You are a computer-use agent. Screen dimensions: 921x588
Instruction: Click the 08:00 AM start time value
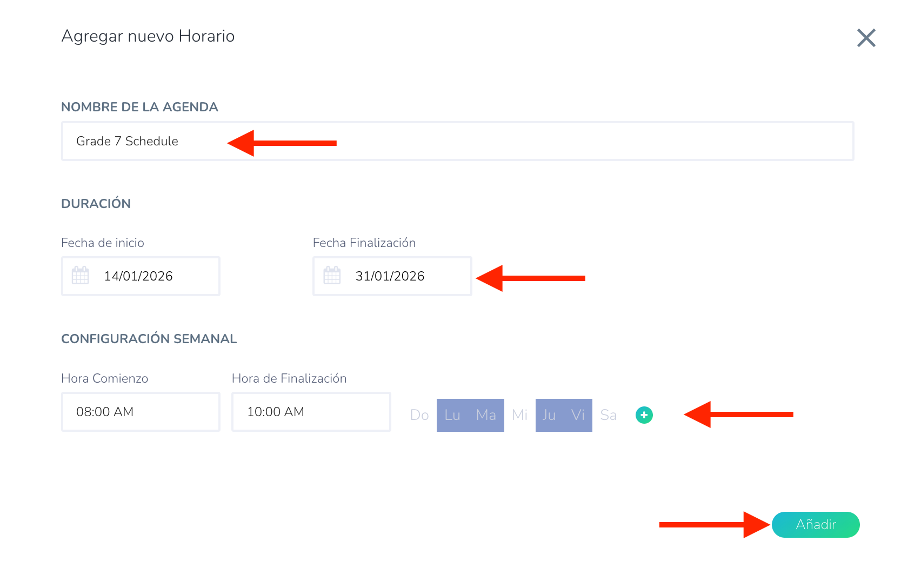tap(105, 412)
